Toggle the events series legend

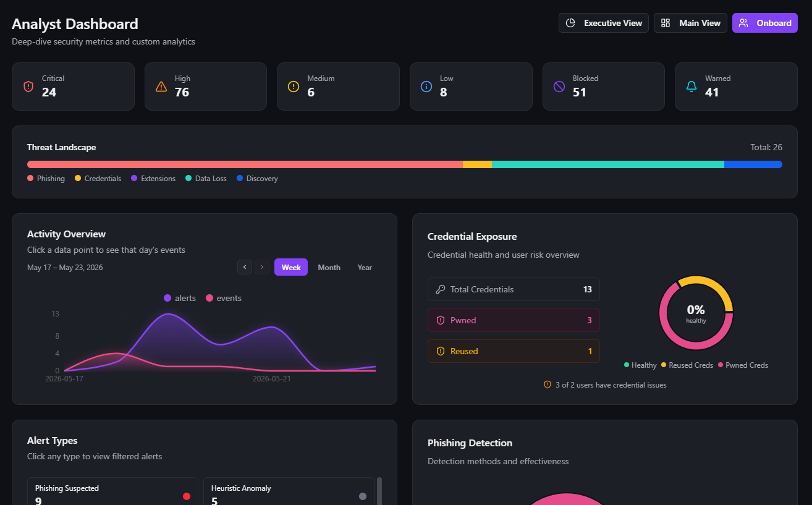tap(224, 298)
